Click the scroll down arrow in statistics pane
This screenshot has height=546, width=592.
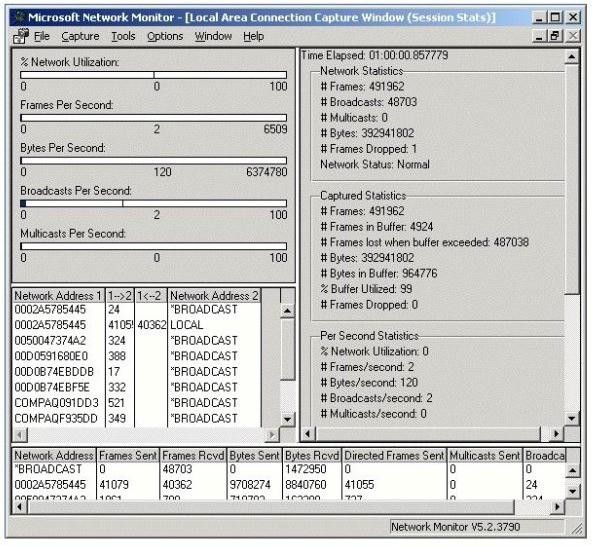[x=572, y=418]
